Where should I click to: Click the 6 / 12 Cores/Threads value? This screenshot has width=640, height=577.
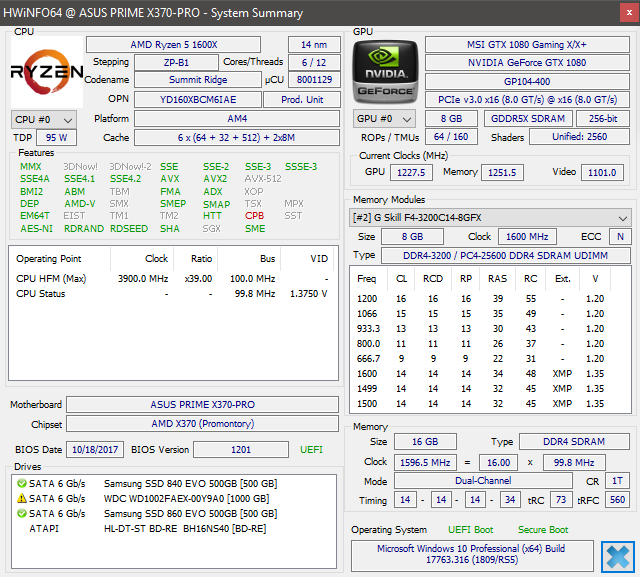[314, 63]
